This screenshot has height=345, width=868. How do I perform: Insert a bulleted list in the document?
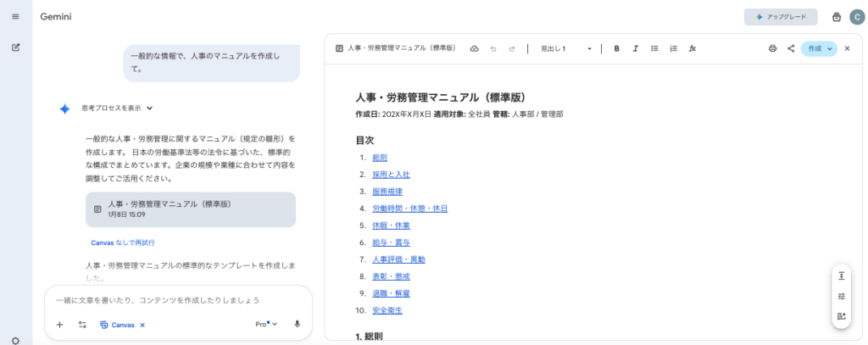click(654, 48)
